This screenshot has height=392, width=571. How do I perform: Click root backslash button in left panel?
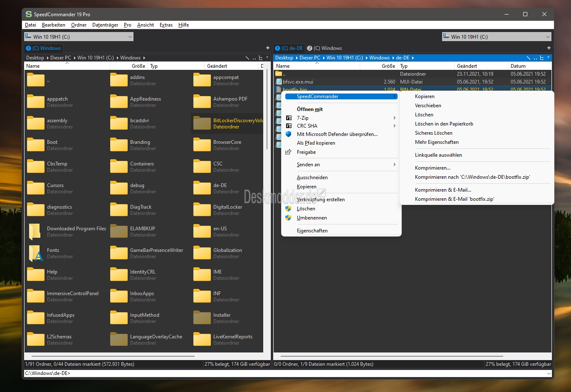tap(247, 58)
